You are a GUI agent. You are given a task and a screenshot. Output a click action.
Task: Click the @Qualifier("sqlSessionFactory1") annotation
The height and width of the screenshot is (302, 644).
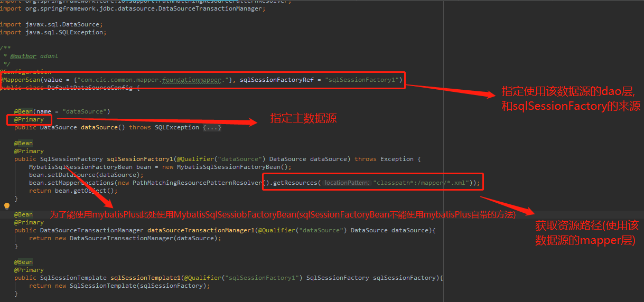244,278
